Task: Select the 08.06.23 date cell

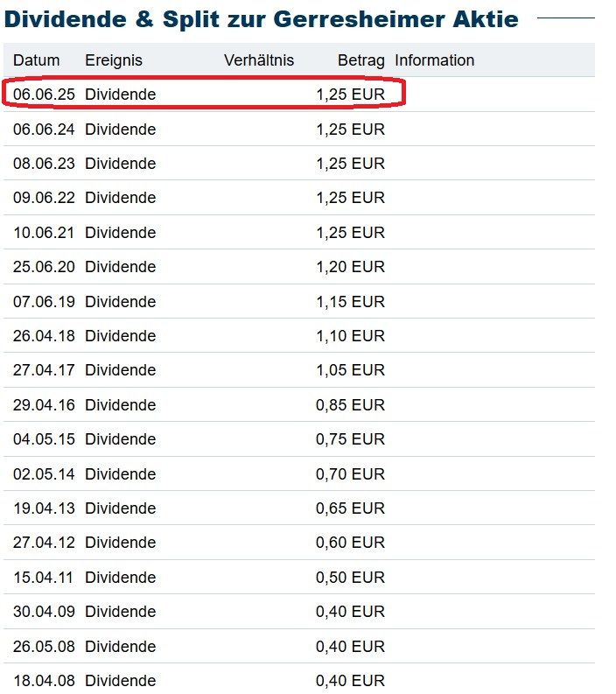Action: point(44,164)
